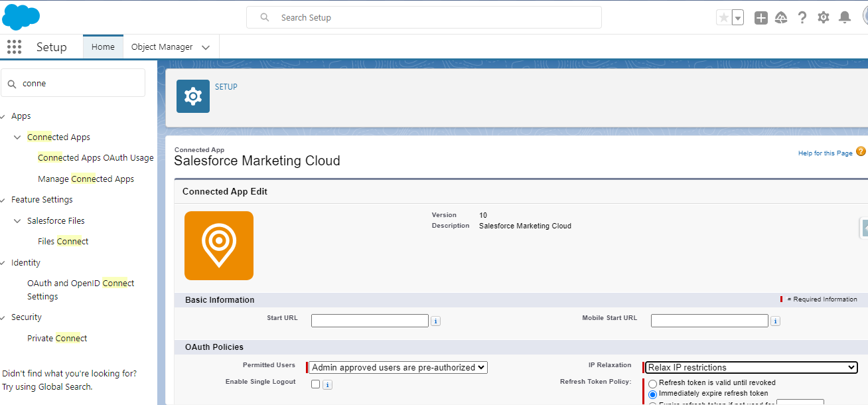Click the info icon next to Start URL
The width and height of the screenshot is (868, 405).
coord(435,320)
